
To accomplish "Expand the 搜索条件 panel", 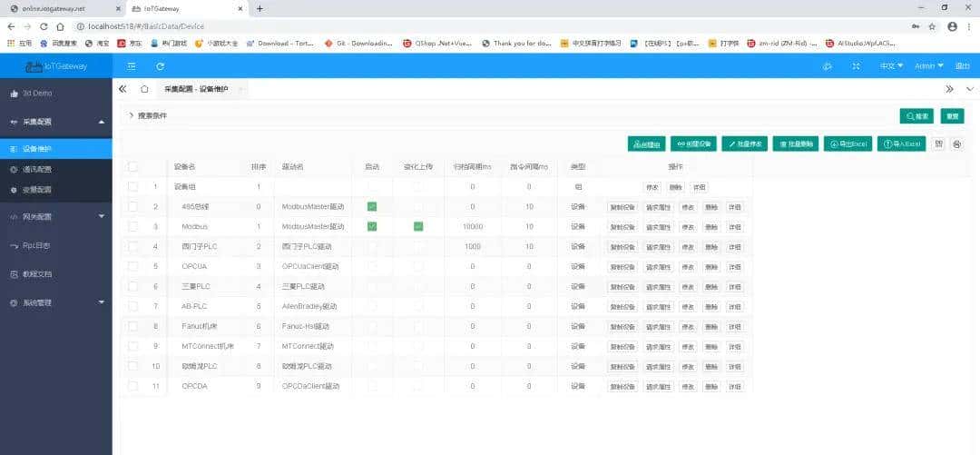I will point(148,115).
